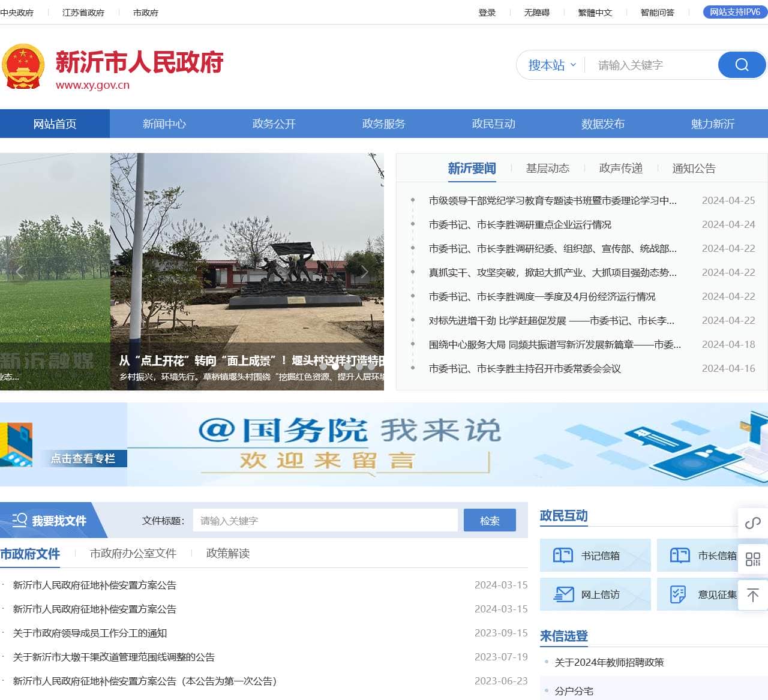Image resolution: width=768 pixels, height=700 pixels.
Task: Open the floating QR code icon
Action: (x=752, y=559)
